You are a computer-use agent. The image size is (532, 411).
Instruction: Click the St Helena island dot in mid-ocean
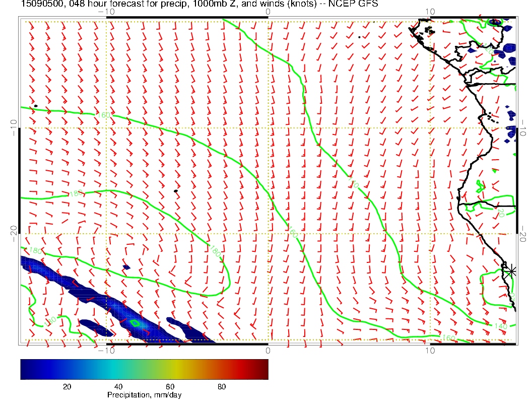tap(175, 191)
